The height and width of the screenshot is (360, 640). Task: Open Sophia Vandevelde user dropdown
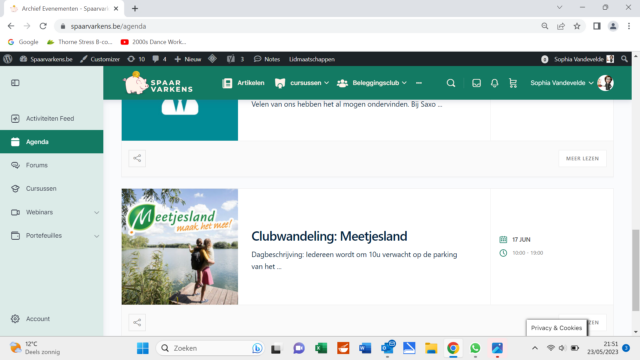[562, 83]
